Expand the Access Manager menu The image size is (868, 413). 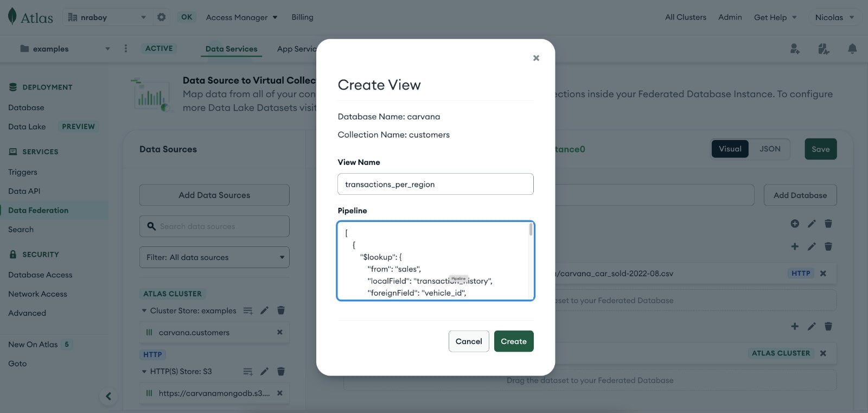(241, 17)
